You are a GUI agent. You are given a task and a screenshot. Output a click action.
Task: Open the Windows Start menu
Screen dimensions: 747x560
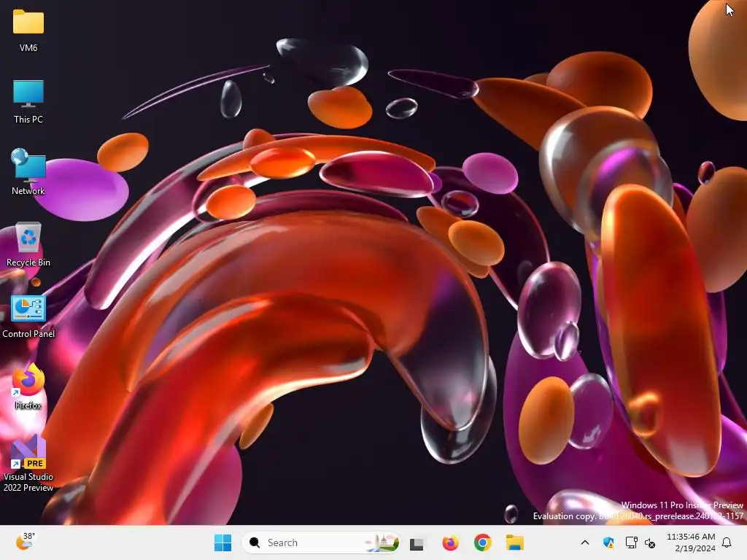[222, 542]
